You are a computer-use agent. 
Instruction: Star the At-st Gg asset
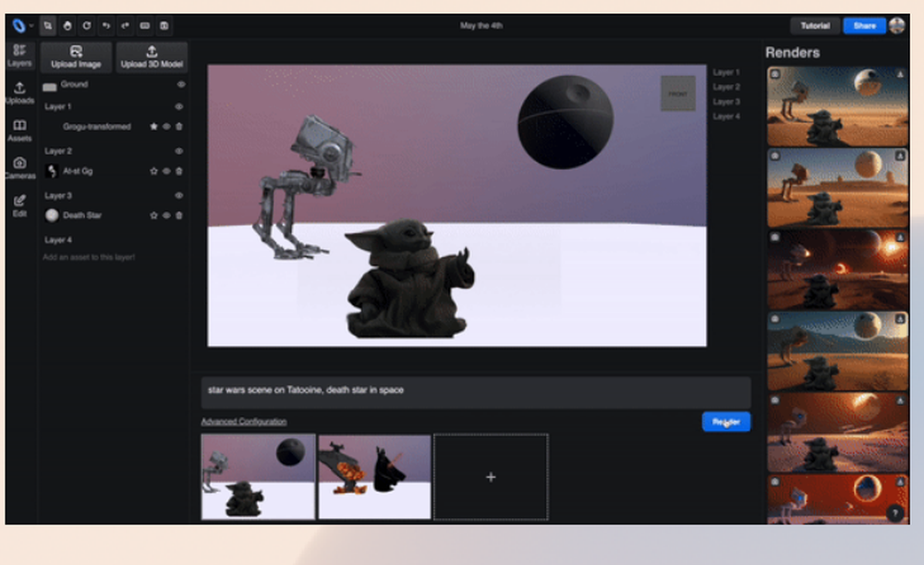coord(154,171)
